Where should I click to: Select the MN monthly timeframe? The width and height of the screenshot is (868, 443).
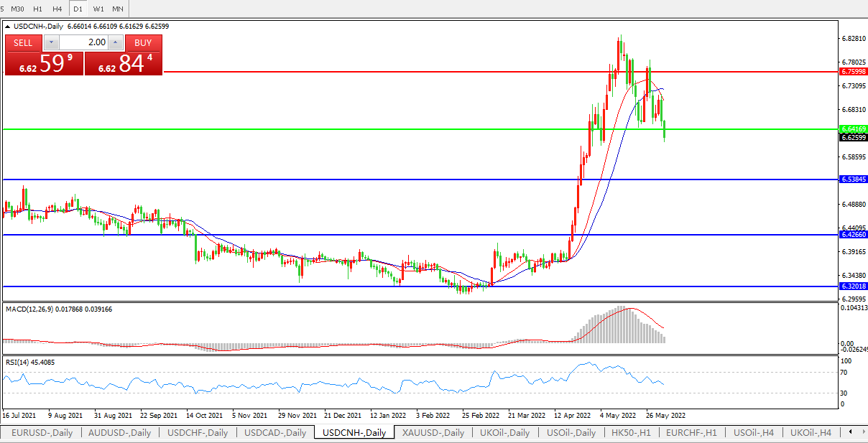coord(118,9)
